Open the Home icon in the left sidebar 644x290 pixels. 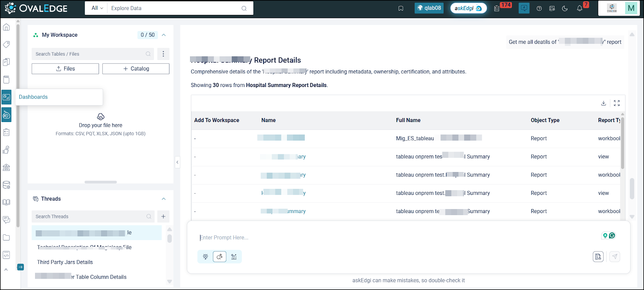pyautogui.click(x=6, y=27)
